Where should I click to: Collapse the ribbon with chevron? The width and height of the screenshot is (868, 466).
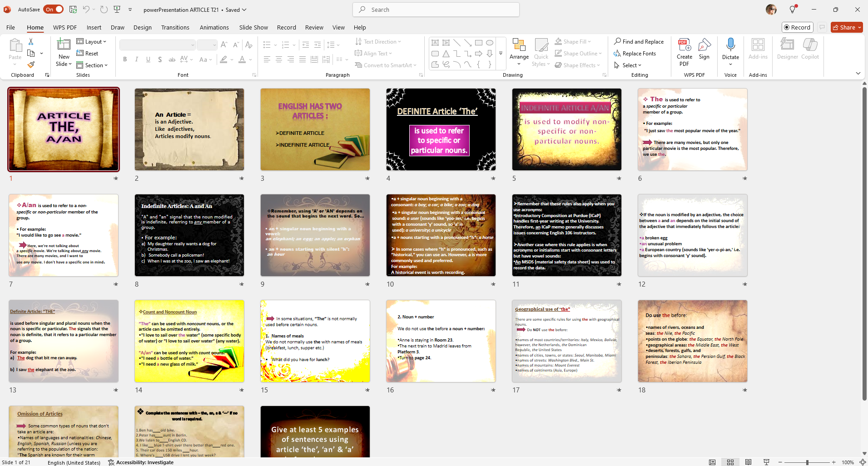pos(858,73)
